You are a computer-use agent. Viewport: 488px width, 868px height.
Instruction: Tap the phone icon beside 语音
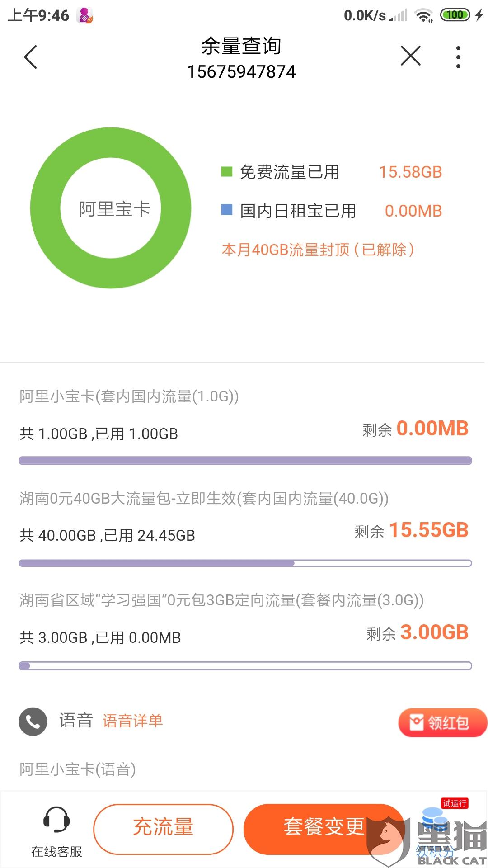(x=33, y=721)
